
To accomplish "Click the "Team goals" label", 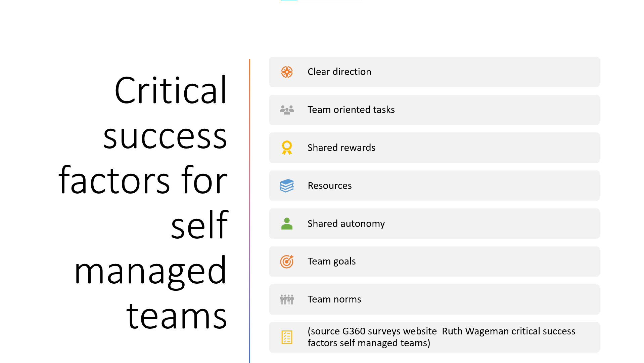I will [x=331, y=261].
